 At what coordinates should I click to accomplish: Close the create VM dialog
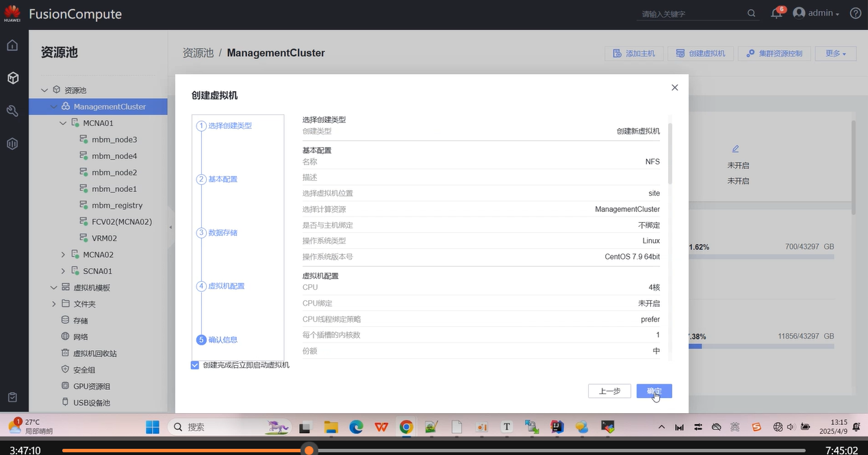click(x=674, y=88)
